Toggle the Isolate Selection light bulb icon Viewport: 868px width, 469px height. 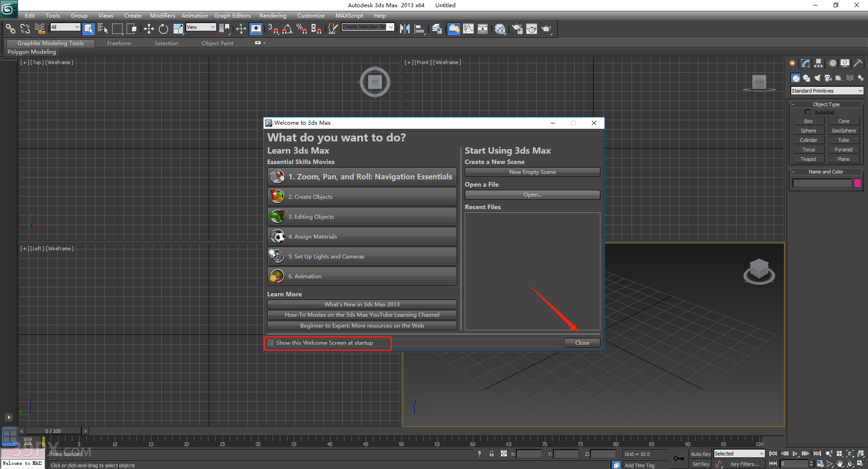480,454
